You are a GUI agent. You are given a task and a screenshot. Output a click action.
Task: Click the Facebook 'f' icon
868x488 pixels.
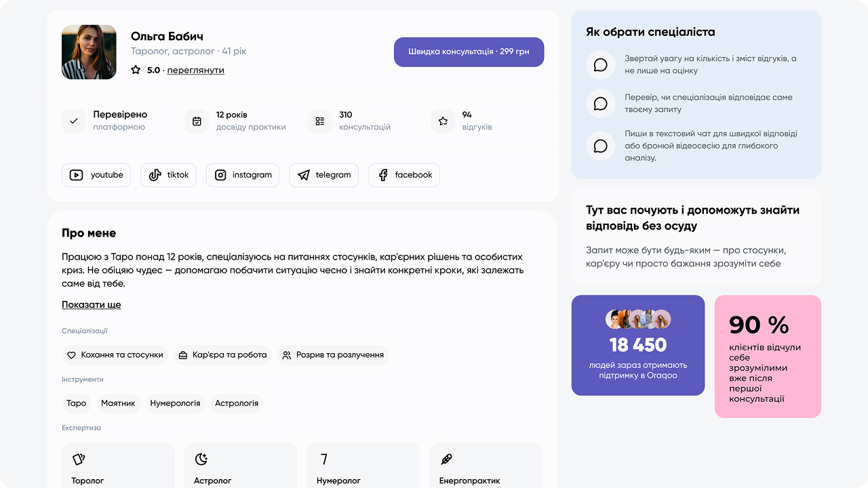pyautogui.click(x=382, y=175)
